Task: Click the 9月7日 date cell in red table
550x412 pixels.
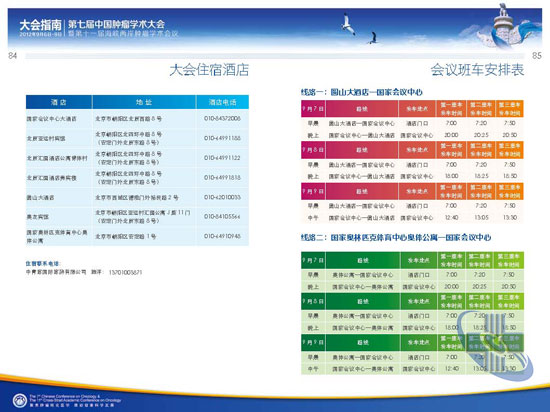Action: 313,109
